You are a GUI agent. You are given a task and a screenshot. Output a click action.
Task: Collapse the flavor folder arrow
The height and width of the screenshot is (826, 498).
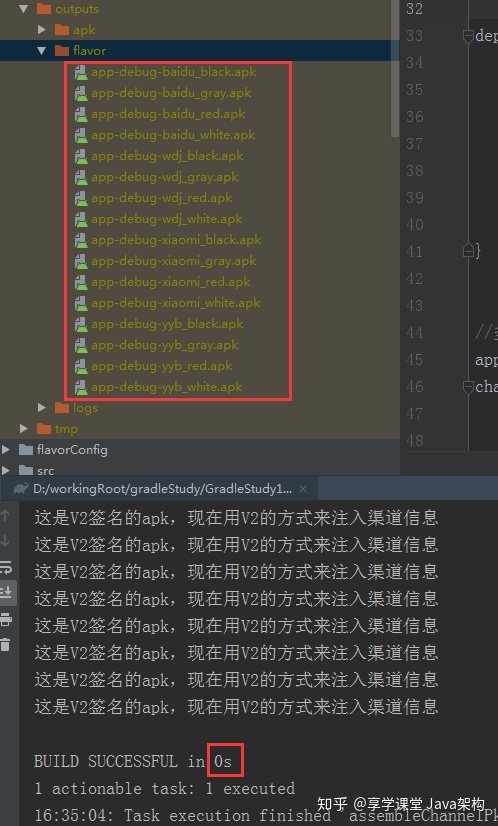coord(42,51)
